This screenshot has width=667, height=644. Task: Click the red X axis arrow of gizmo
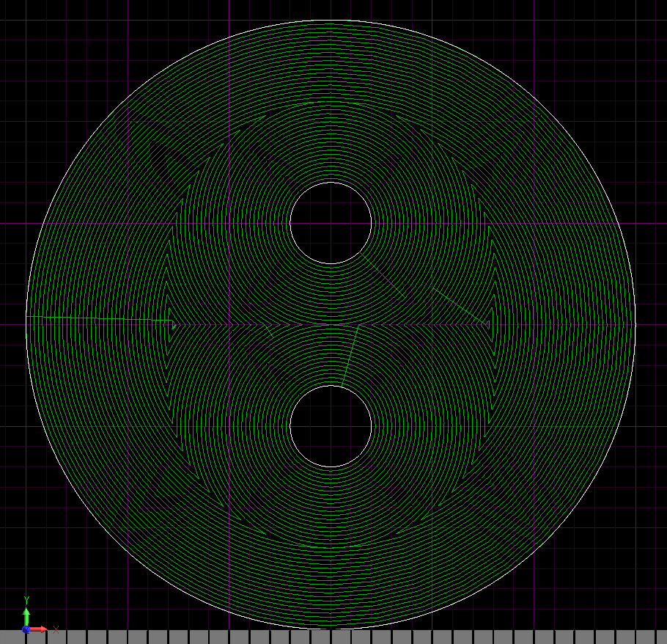pos(38,629)
